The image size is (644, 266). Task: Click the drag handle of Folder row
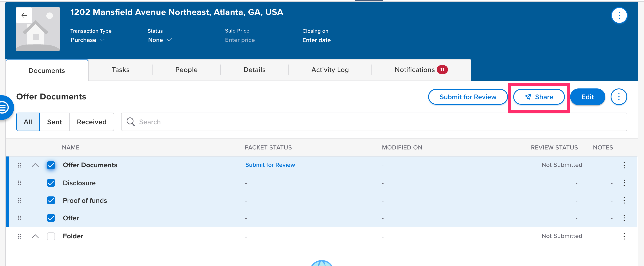pyautogui.click(x=19, y=236)
